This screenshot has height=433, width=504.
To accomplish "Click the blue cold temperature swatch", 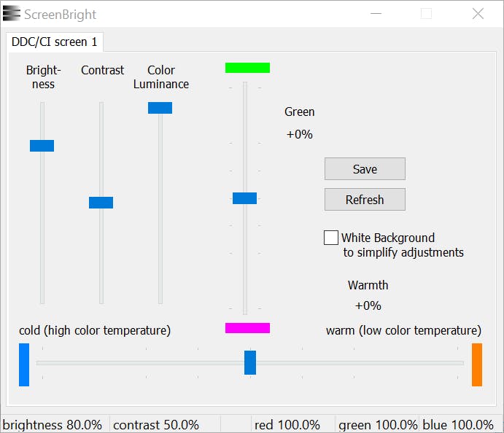I will 24,364.
